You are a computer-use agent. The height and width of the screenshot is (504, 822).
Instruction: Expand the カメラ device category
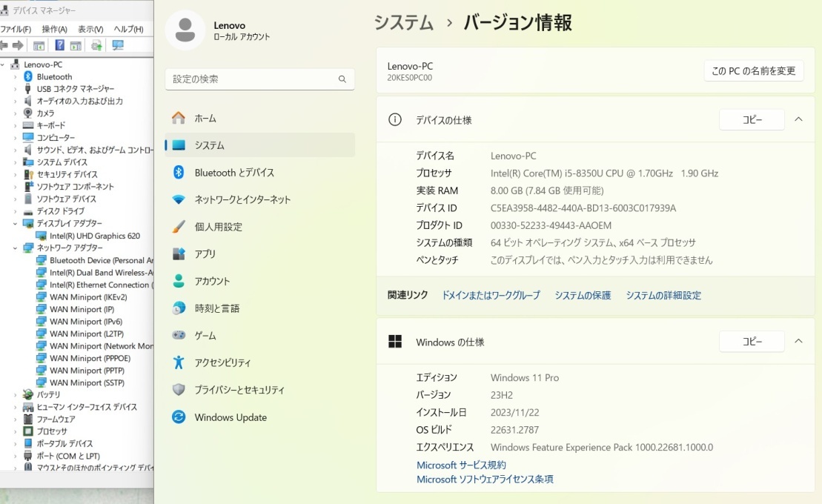pyautogui.click(x=16, y=113)
